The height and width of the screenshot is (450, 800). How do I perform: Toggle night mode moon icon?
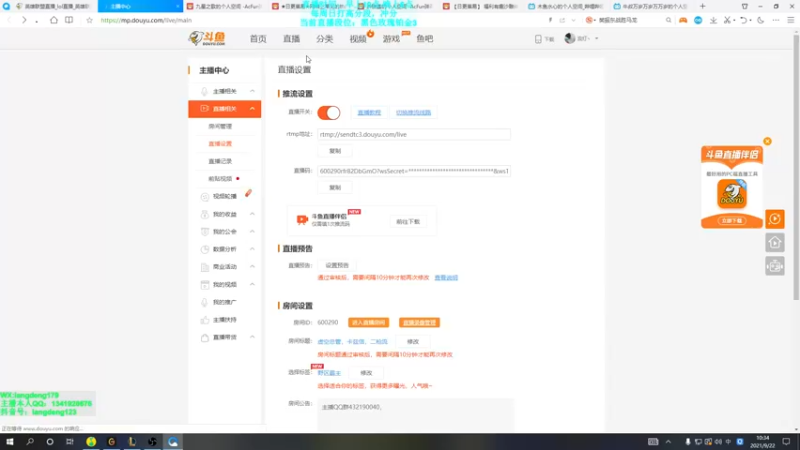[x=761, y=20]
